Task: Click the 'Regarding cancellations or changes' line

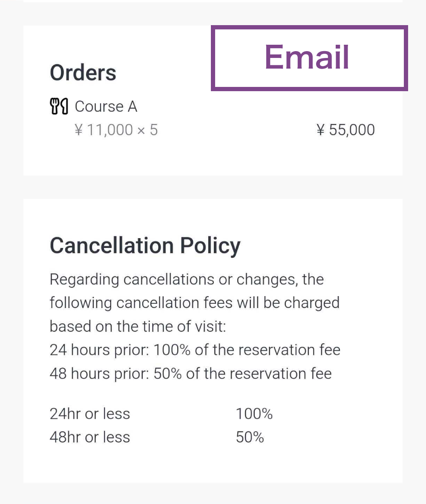Action: point(187,279)
